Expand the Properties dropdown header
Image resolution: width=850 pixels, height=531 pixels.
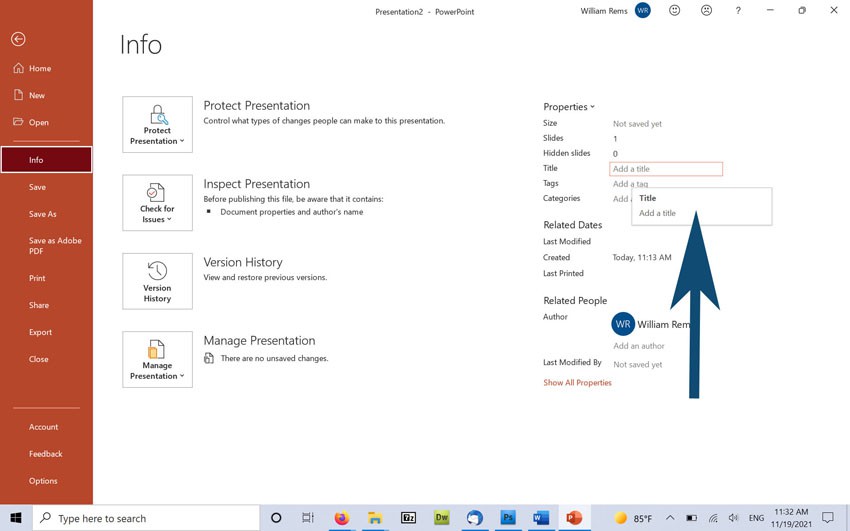pyautogui.click(x=569, y=107)
